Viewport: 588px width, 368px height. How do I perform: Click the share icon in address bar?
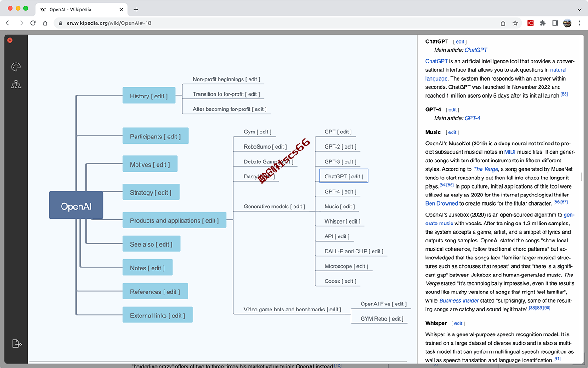503,23
